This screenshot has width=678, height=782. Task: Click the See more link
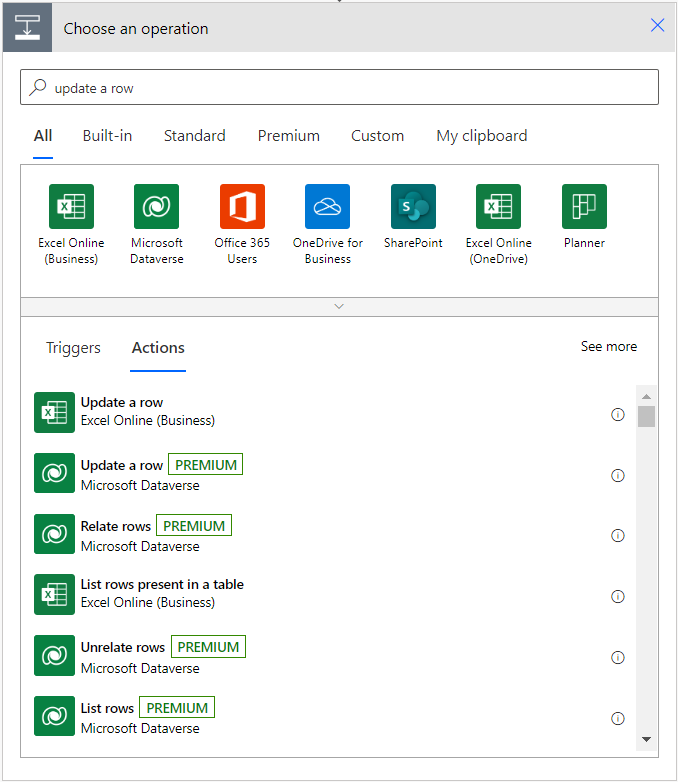pyautogui.click(x=609, y=346)
